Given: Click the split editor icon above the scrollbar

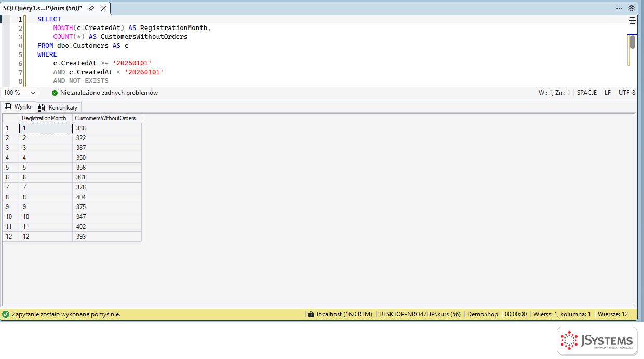Looking at the screenshot, I should 633,20.
